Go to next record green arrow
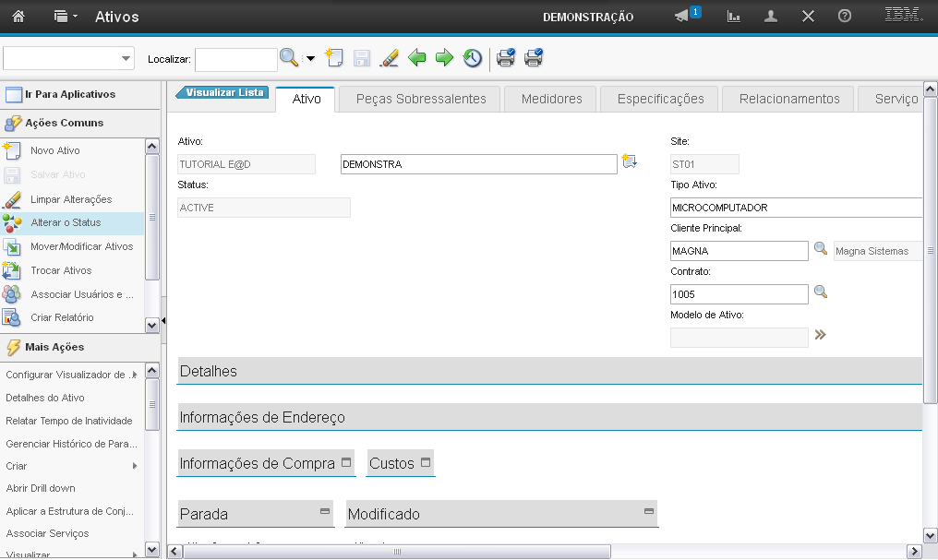938x560 pixels. point(444,58)
